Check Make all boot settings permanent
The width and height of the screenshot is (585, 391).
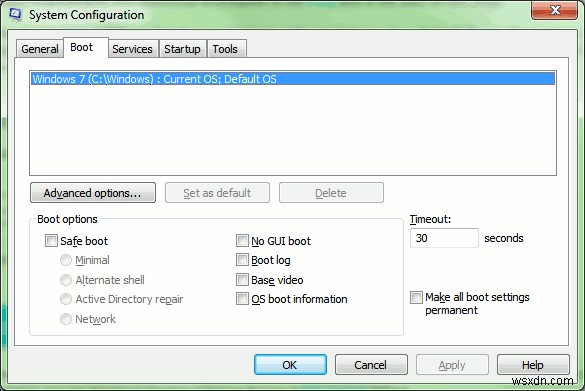416,297
